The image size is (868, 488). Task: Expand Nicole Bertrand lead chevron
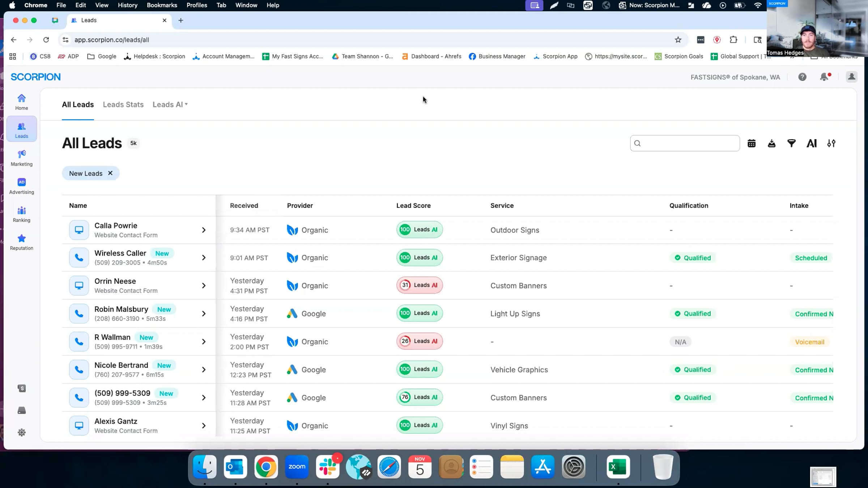click(x=204, y=369)
